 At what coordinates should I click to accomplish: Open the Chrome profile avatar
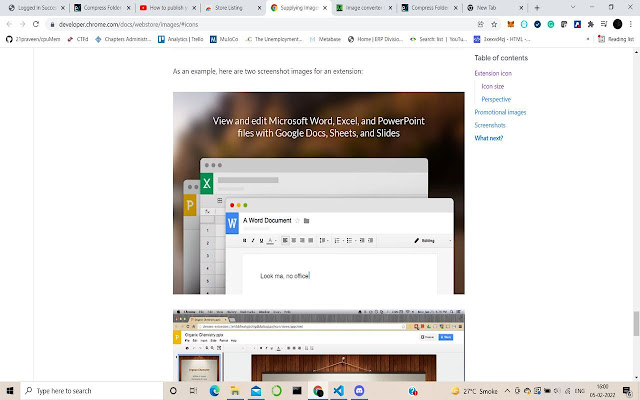pos(618,24)
